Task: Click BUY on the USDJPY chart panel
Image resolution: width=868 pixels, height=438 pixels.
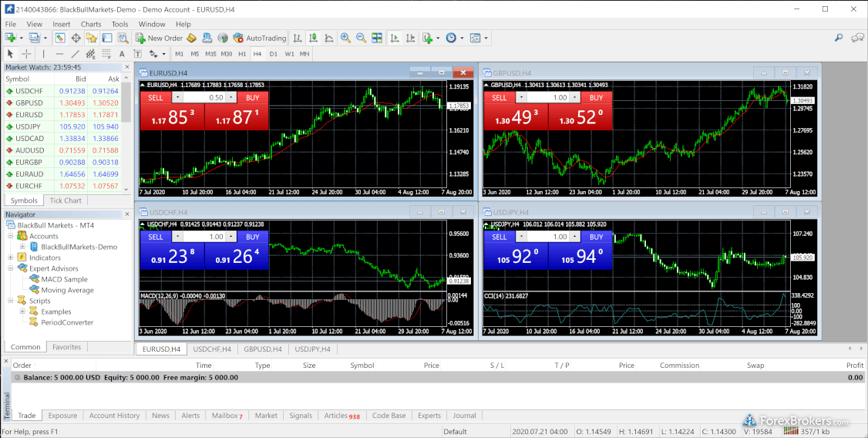Action: coord(596,237)
